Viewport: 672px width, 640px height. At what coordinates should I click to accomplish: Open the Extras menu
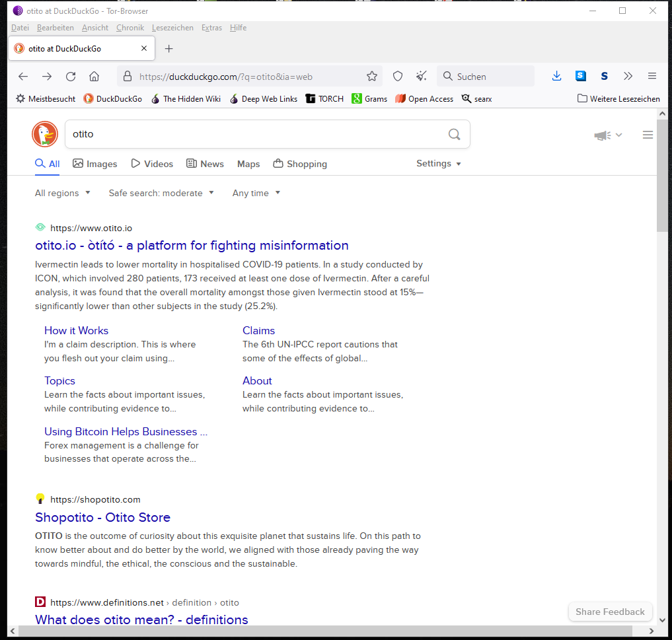pyautogui.click(x=211, y=28)
